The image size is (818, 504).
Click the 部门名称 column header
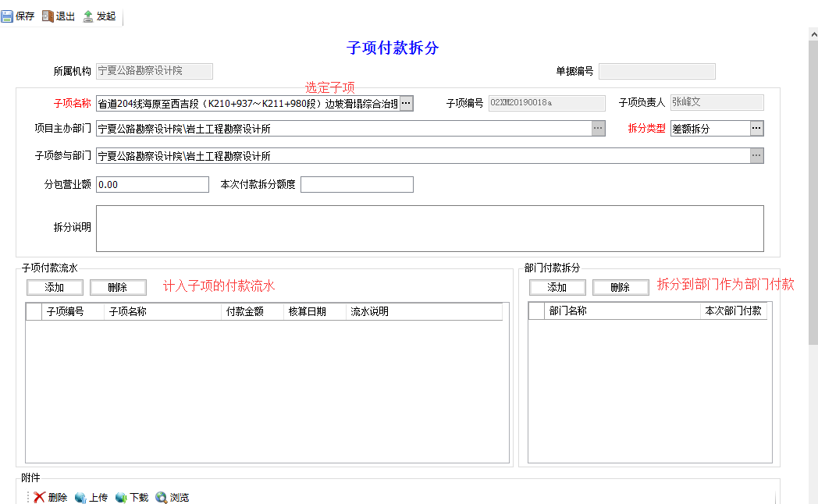click(622, 311)
